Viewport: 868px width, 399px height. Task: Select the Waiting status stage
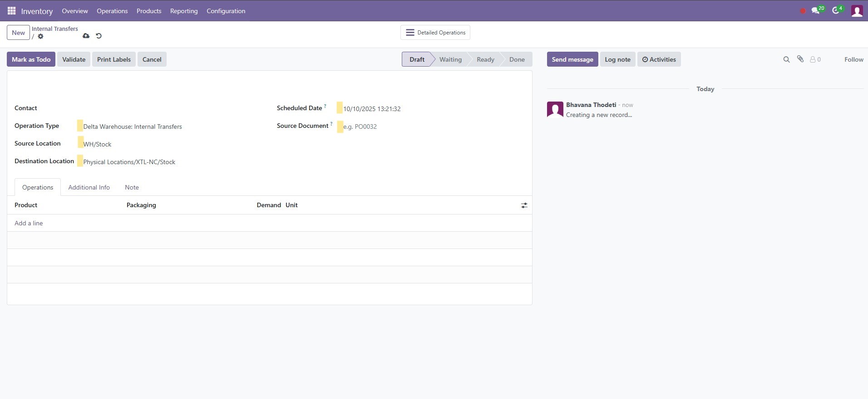point(450,59)
